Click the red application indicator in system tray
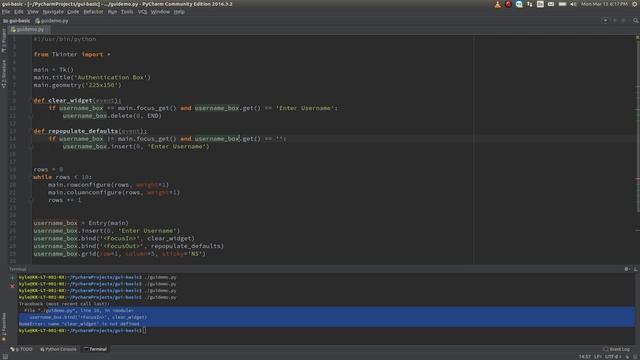640x360 pixels. [508, 4]
